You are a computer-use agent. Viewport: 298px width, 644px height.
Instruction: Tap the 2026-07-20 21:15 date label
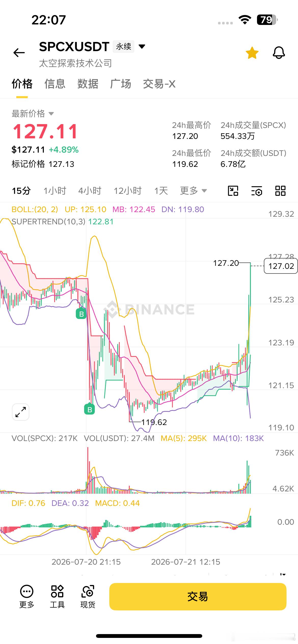click(86, 562)
